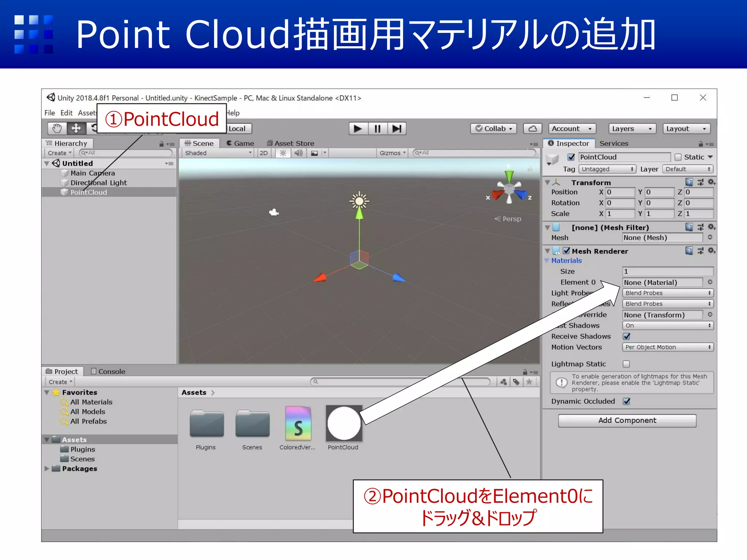747x560 pixels.
Task: Toggle the Local handle rotation button
Action: [237, 129]
